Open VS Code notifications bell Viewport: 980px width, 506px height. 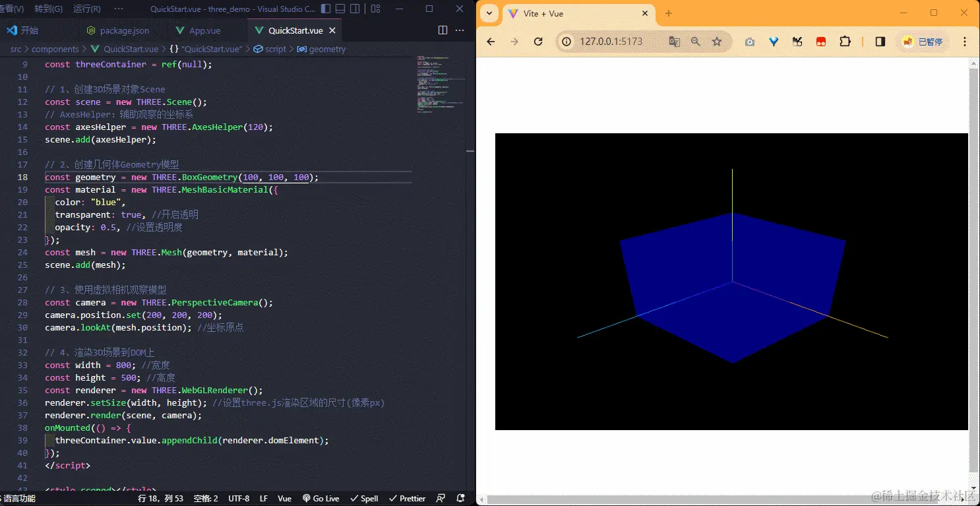(460, 498)
